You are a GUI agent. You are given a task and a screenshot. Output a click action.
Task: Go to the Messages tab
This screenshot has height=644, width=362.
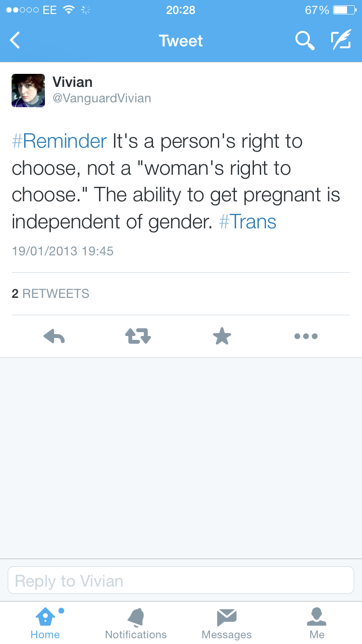click(226, 623)
